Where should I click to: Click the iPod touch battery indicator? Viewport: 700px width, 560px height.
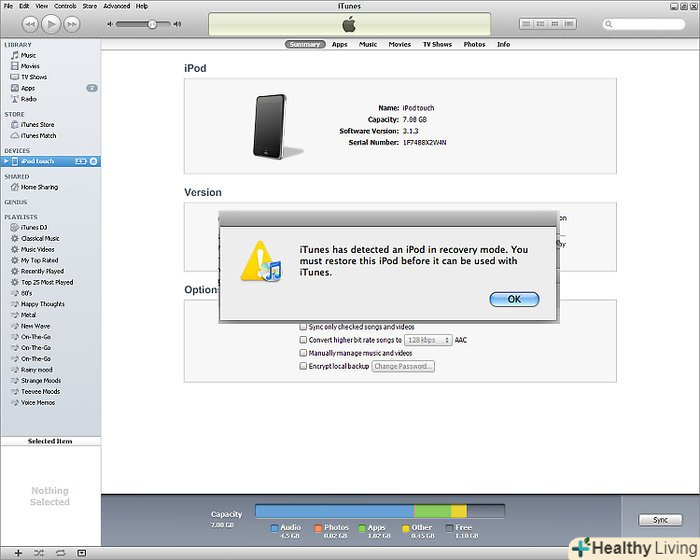(x=81, y=161)
